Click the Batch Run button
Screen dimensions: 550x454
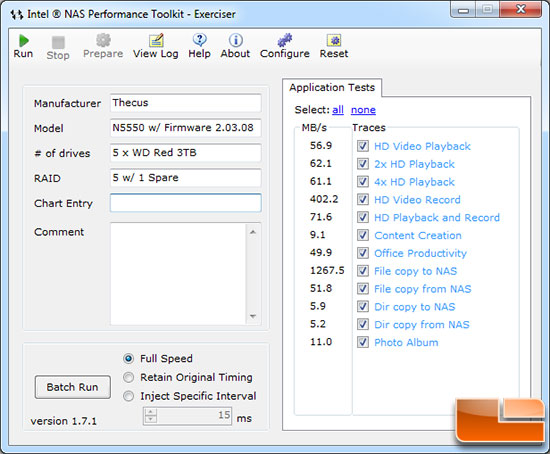[x=73, y=387]
